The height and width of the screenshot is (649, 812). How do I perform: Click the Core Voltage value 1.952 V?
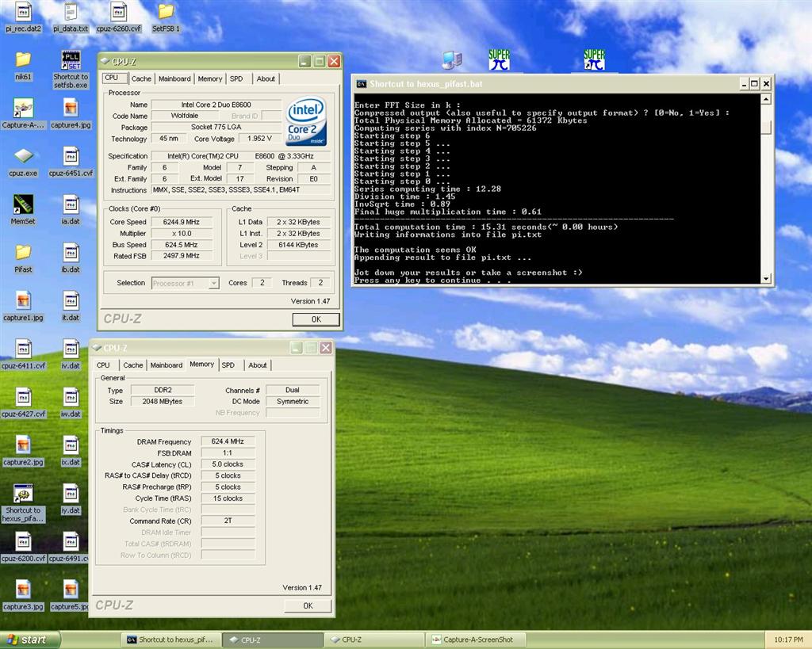[x=259, y=139]
